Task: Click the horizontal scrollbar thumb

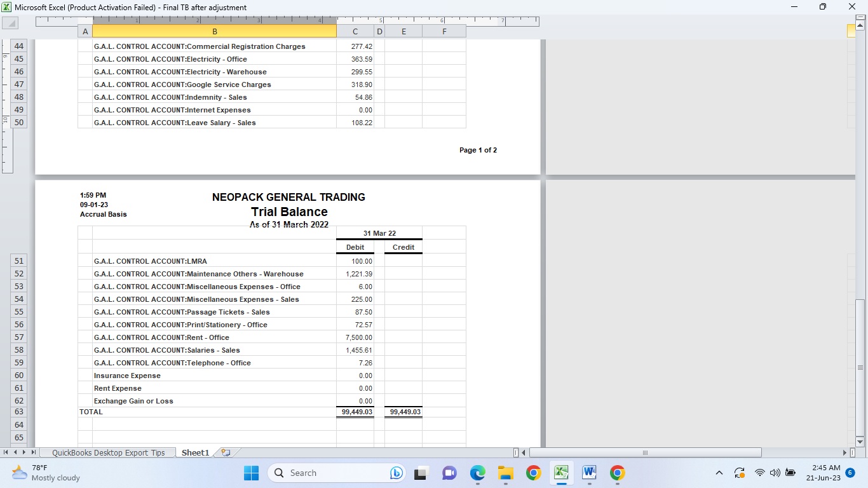Action: [645, 452]
